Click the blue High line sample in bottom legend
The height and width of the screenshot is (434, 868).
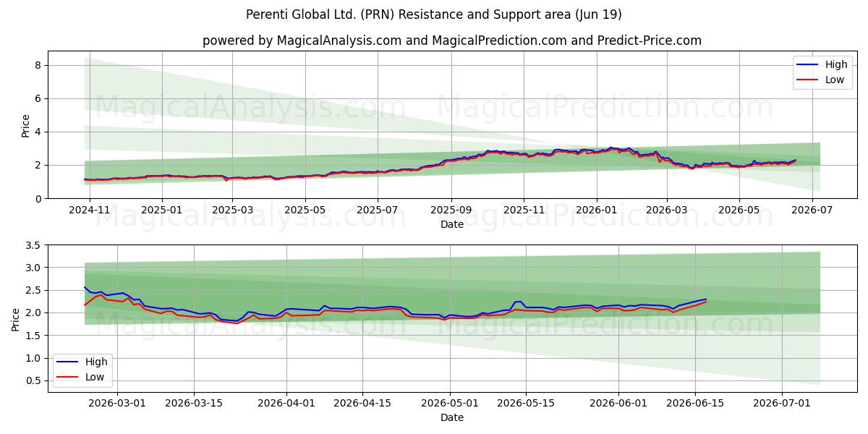67,362
